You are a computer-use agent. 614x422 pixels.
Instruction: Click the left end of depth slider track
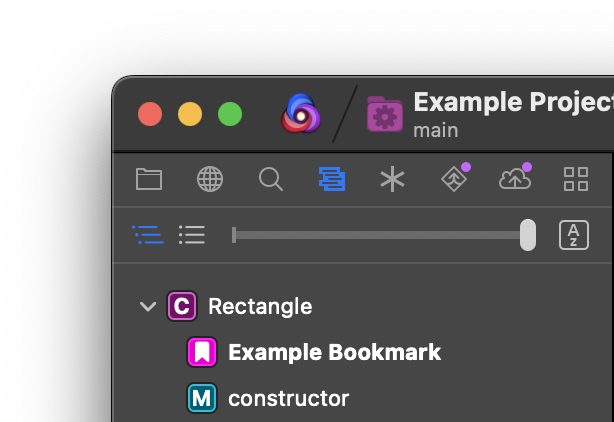pyautogui.click(x=234, y=235)
